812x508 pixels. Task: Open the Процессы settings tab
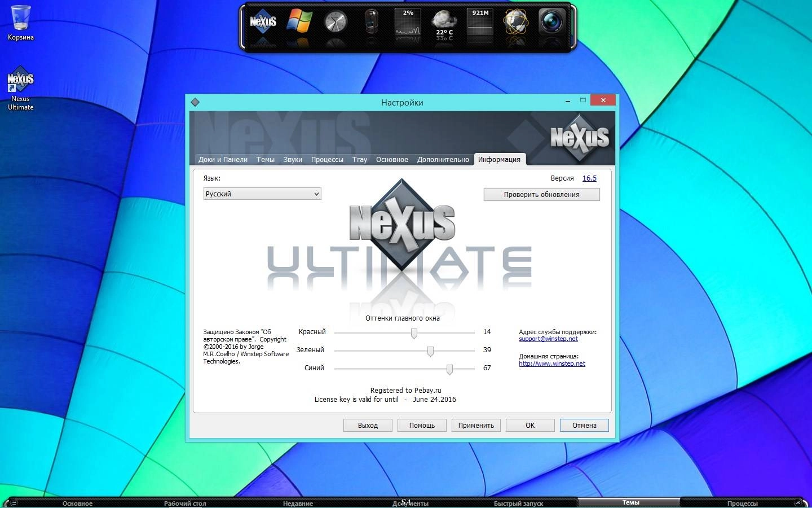click(327, 160)
